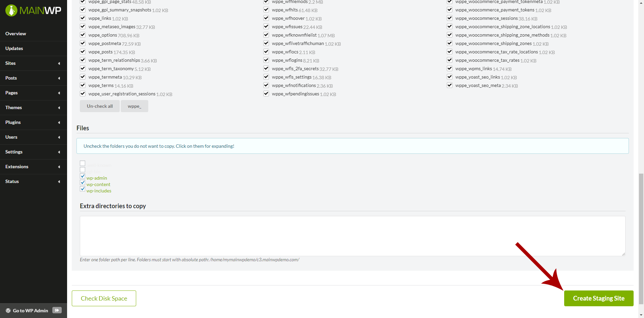Click the Un-check all button
Image resolution: width=644 pixels, height=318 pixels.
(99, 106)
